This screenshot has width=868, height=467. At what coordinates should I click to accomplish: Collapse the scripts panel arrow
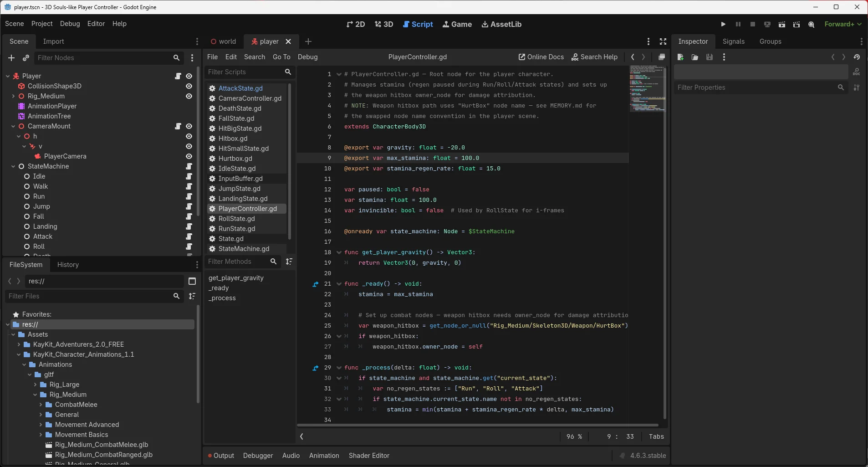(x=301, y=436)
